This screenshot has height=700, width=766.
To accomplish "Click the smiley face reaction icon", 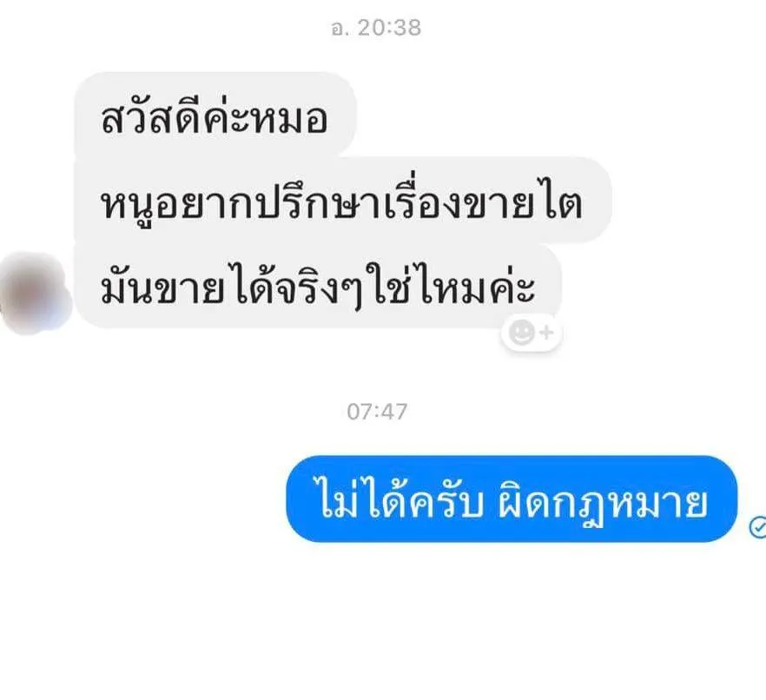I will [x=522, y=333].
